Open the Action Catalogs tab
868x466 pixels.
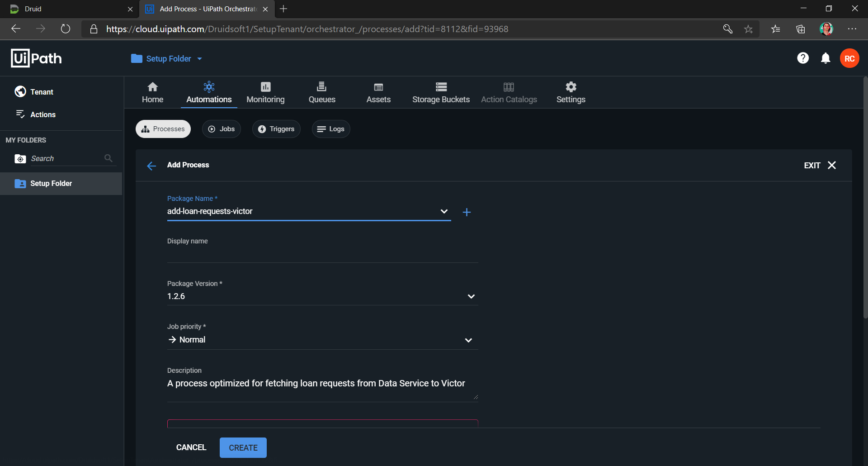pyautogui.click(x=509, y=93)
